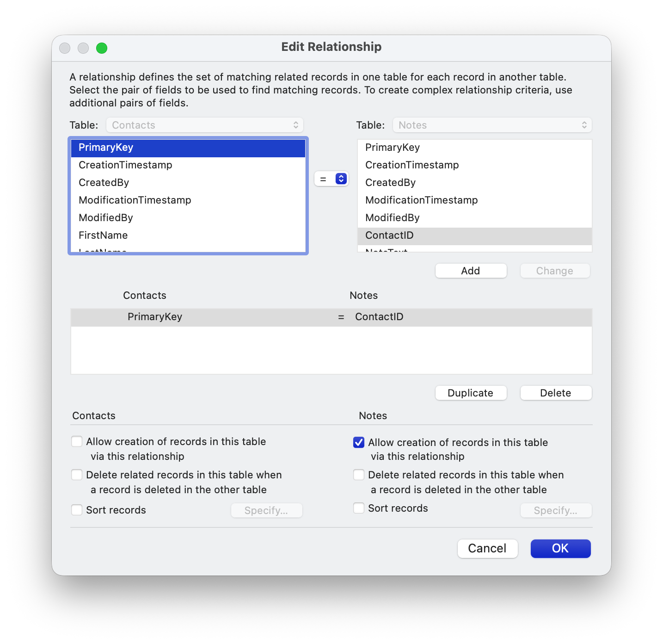Select CreationTimestamp in Notes field list
Image resolution: width=663 pixels, height=644 pixels.
click(475, 165)
